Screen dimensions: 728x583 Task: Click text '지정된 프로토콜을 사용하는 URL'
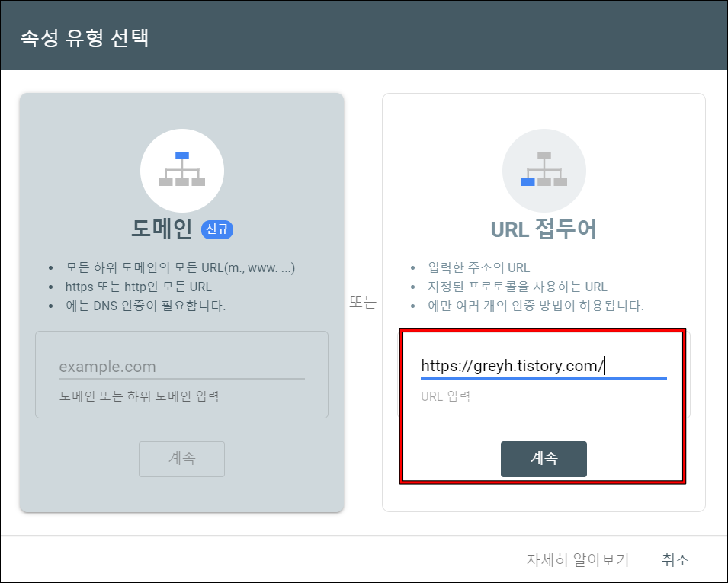pos(517,287)
